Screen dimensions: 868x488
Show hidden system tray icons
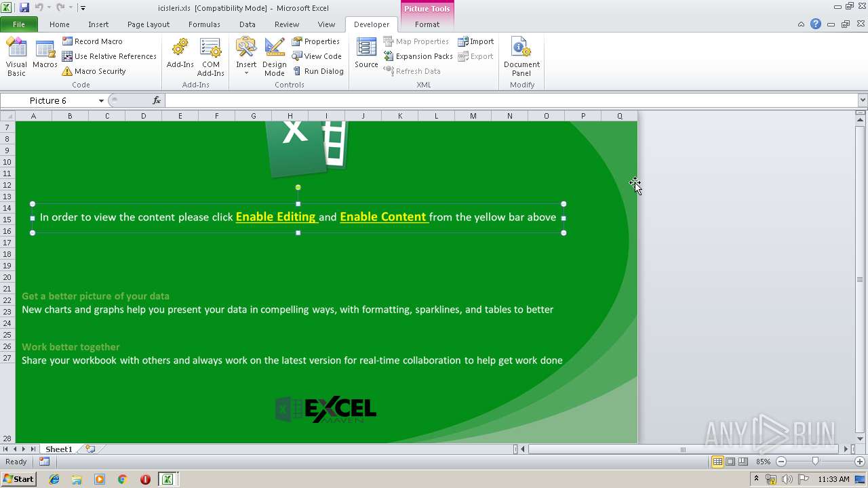coord(756,479)
